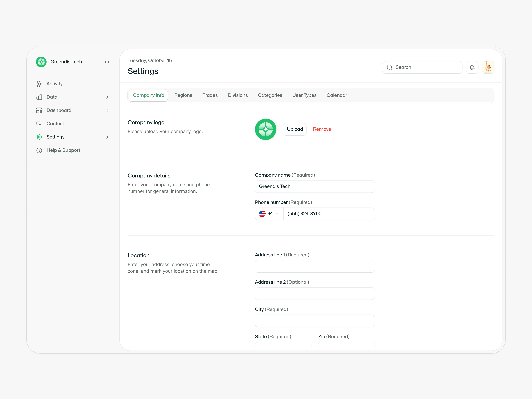The image size is (532, 399).
Task: Click the Contest icon in sidebar
Action: click(x=39, y=124)
